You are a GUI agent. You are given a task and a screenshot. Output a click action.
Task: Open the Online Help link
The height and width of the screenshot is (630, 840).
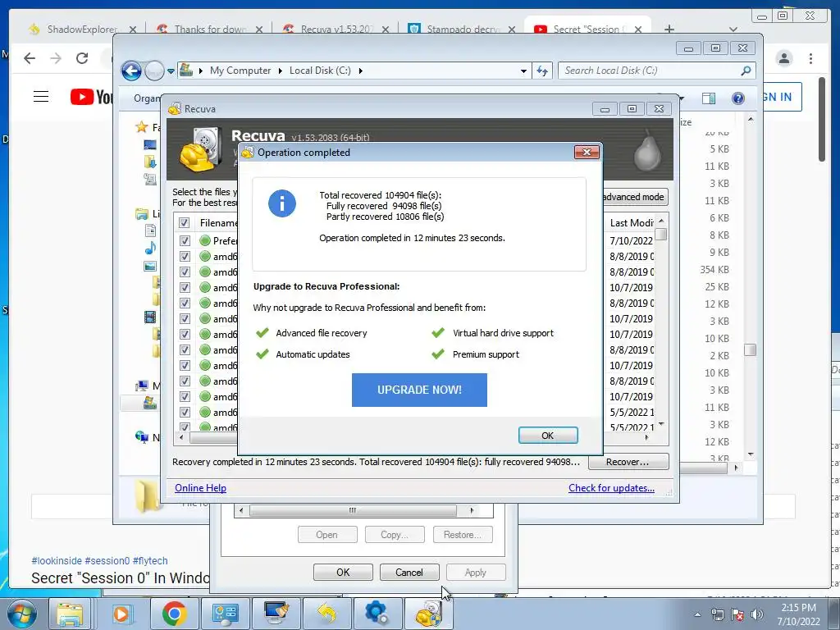click(x=200, y=488)
